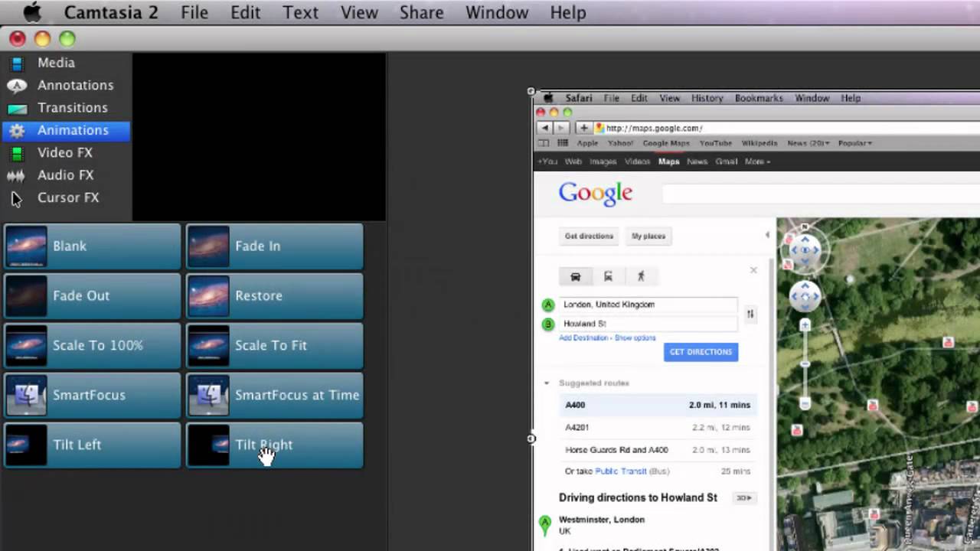Select Horse Guards Rd and A400 route
This screenshot has height=551, width=980.
[658, 450]
